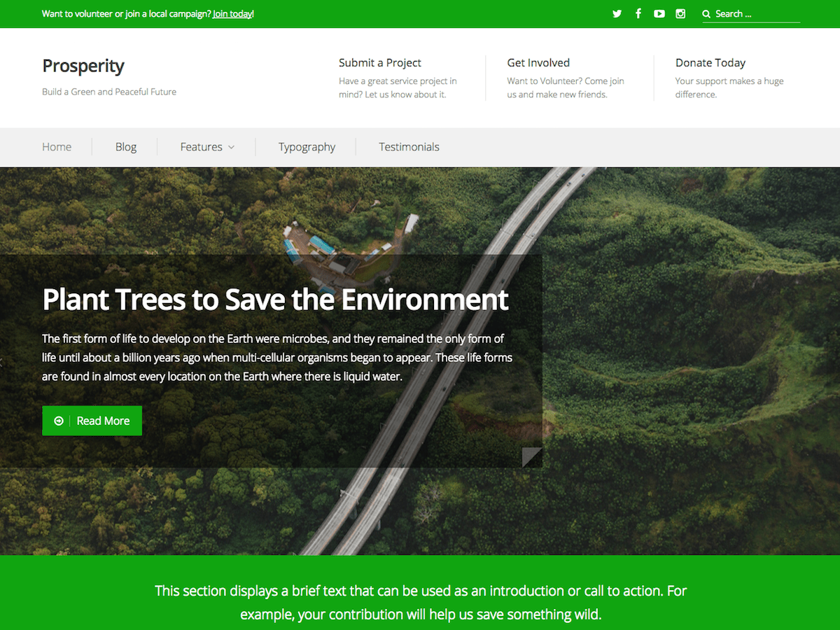This screenshot has height=630, width=840.
Task: Open the Twitter social icon
Action: coord(617,14)
